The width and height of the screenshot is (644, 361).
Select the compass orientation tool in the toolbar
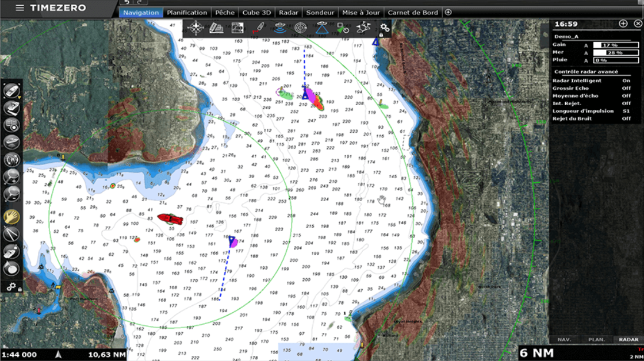[196, 27]
